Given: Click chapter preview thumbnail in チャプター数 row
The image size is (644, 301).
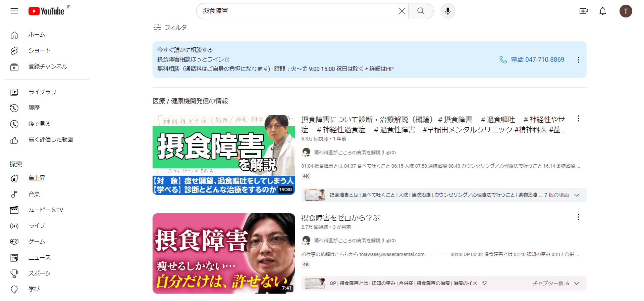Looking at the screenshot, I should pos(315,283).
